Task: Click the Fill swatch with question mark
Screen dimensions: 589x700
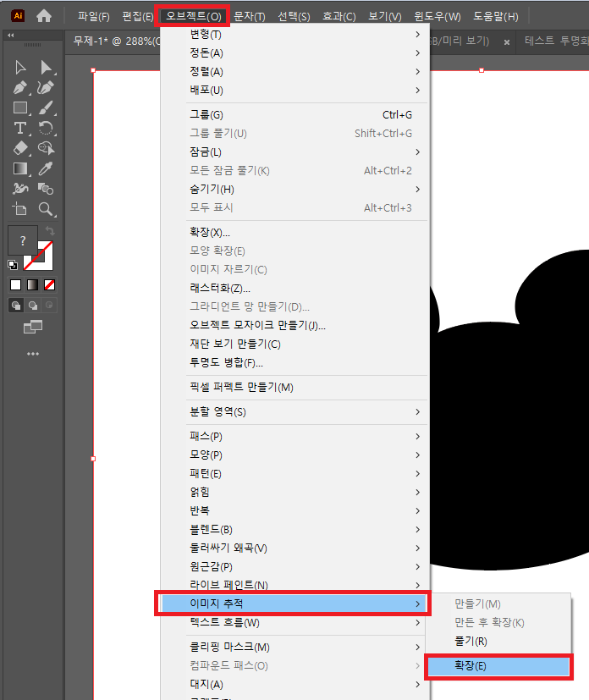Action: pos(23,240)
